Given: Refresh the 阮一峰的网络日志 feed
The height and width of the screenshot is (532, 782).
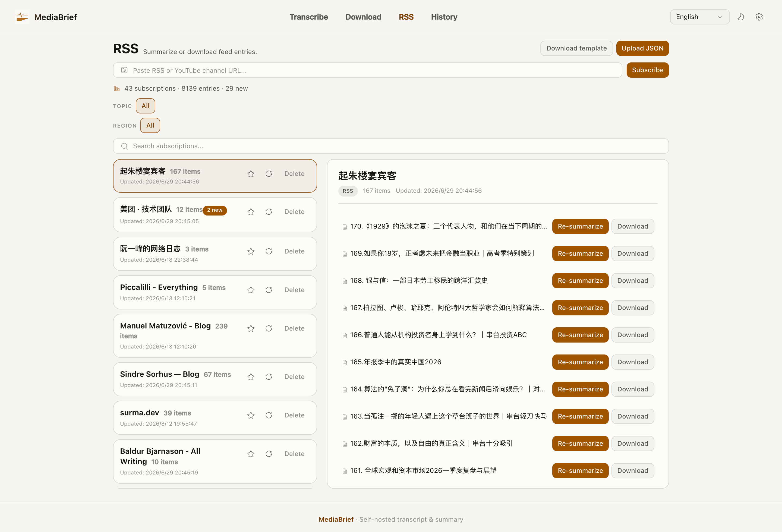Looking at the screenshot, I should tap(269, 251).
